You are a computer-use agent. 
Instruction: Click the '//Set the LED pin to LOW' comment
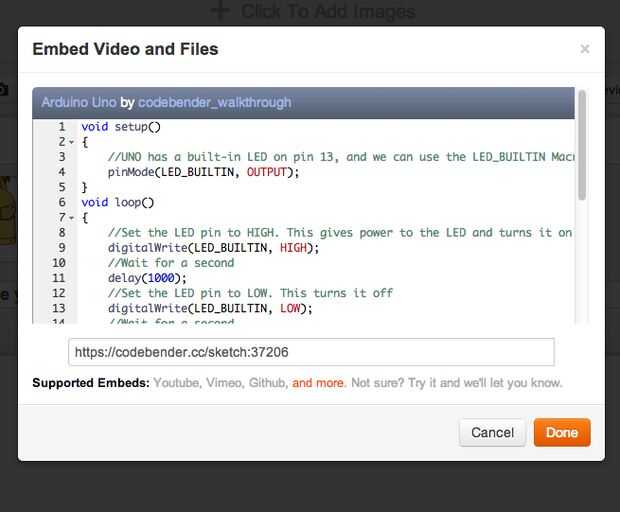(250, 293)
